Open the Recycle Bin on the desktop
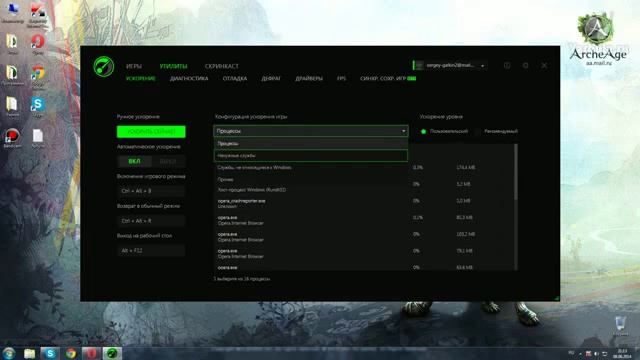 pyautogui.click(x=620, y=325)
